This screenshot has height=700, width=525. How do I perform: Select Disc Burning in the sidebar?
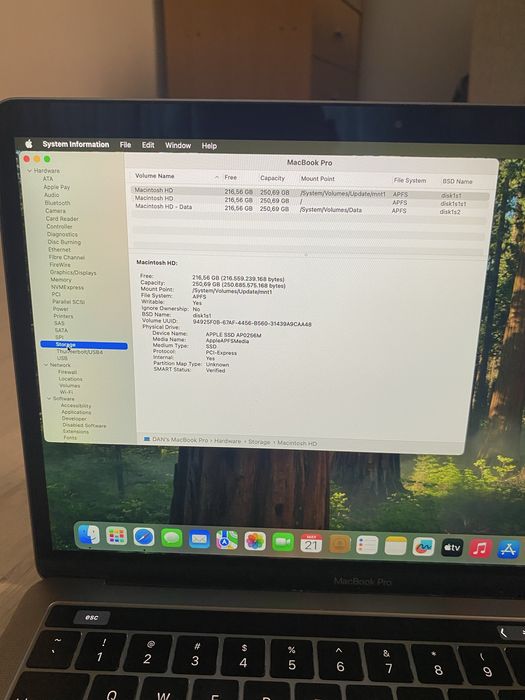point(64,242)
